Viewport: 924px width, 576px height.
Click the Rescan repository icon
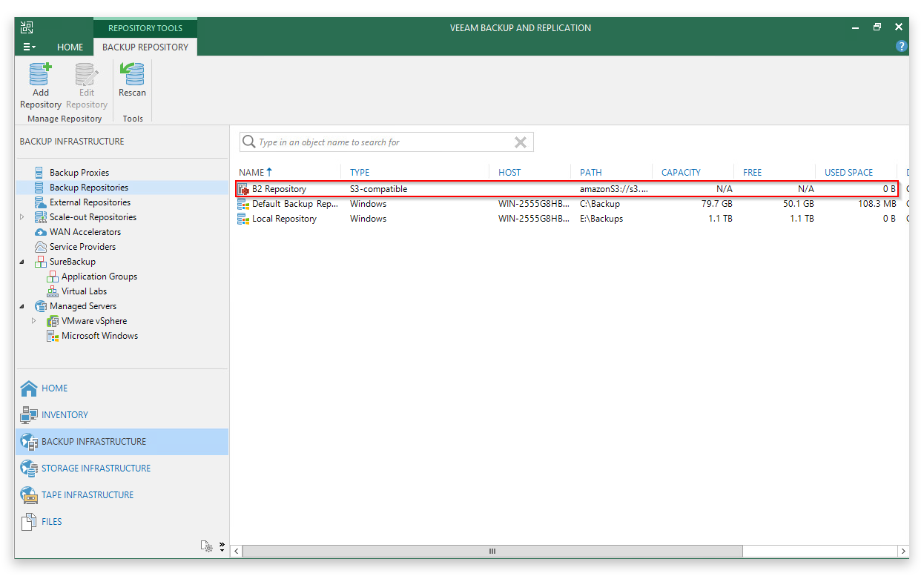132,74
